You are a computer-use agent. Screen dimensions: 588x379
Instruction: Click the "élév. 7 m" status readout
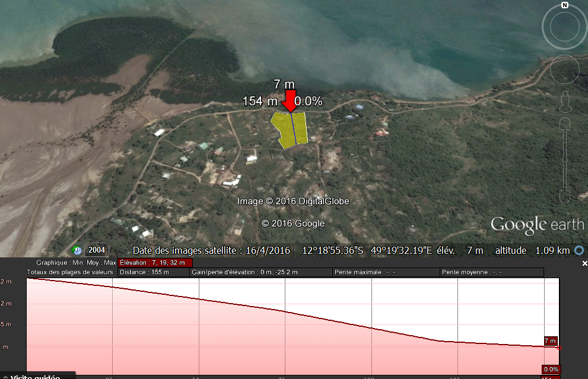pyautogui.click(x=460, y=250)
